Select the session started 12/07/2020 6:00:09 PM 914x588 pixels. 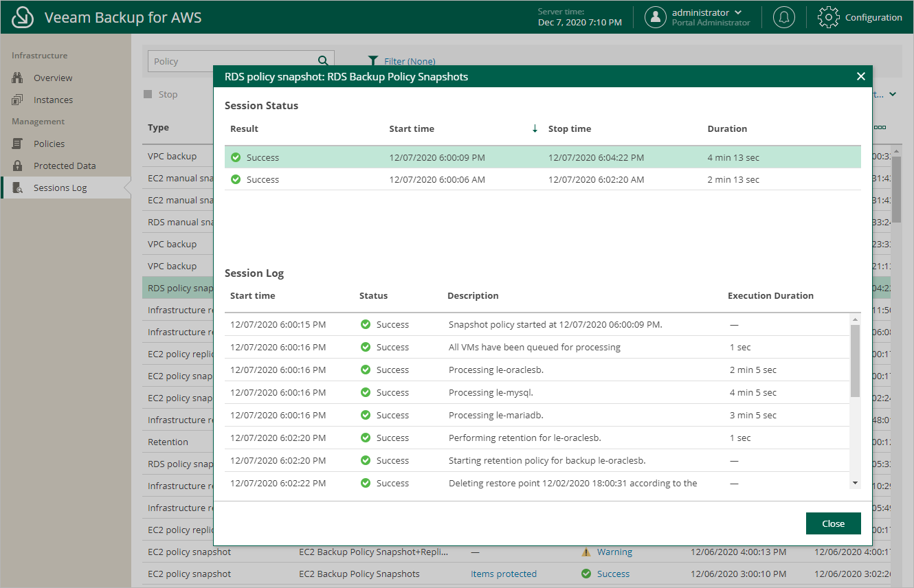click(543, 157)
